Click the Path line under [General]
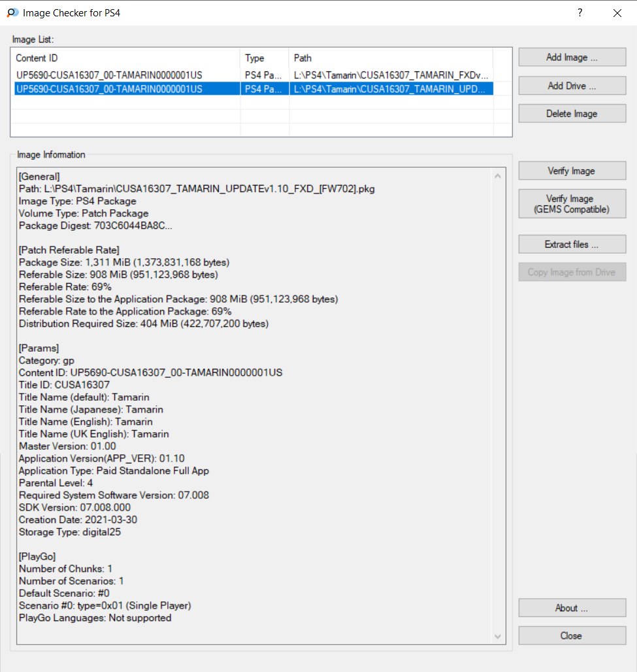The height and width of the screenshot is (672, 637). (x=197, y=189)
